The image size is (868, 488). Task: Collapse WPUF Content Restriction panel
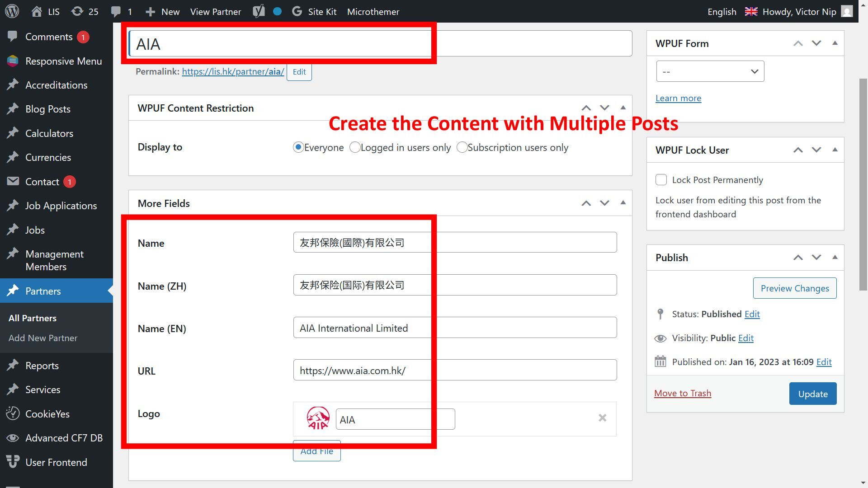(x=623, y=108)
